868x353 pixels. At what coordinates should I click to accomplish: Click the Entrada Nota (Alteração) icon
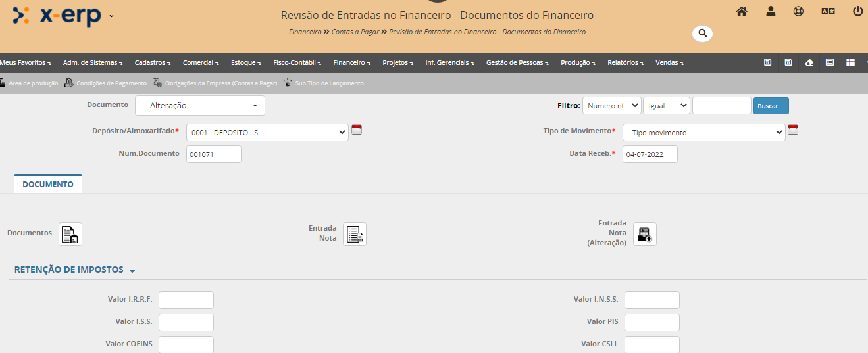[644, 234]
